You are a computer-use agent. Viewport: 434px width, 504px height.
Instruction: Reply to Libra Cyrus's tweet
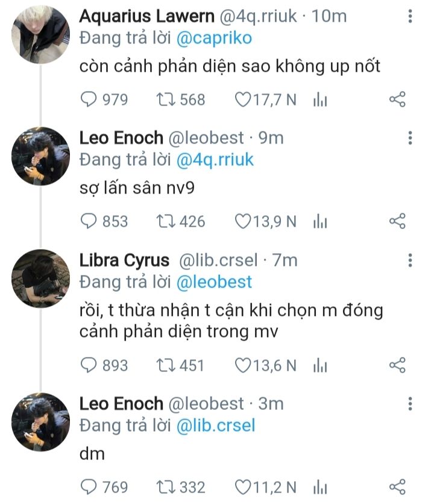(x=89, y=365)
